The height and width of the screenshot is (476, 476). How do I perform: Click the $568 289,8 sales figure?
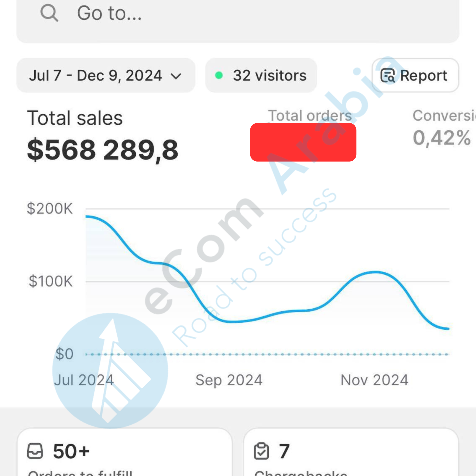tap(103, 150)
